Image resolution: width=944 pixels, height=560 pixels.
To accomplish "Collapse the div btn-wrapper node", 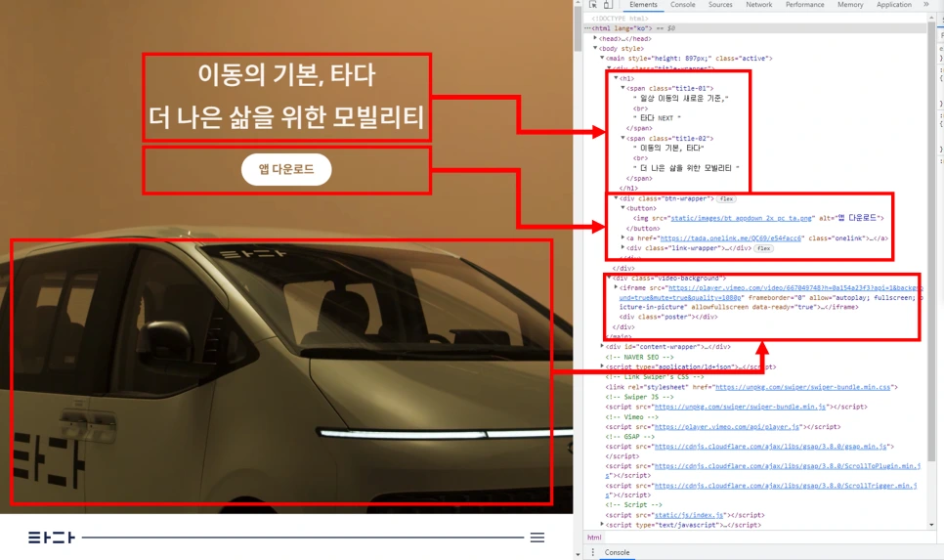I will click(616, 198).
